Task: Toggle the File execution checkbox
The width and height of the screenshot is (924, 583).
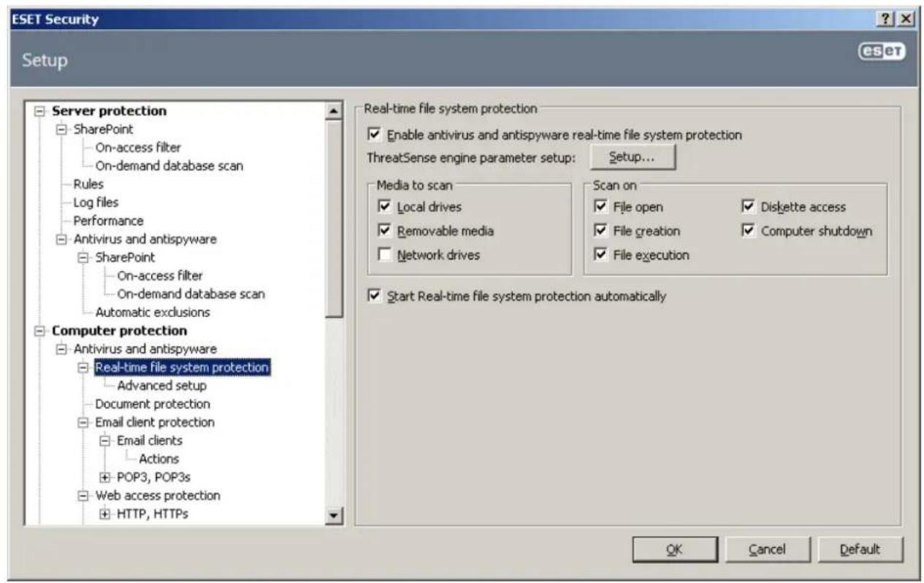Action: [x=600, y=255]
